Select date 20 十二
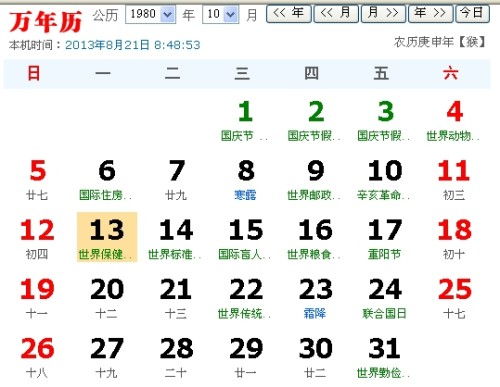Image resolution: width=500 pixels, height=387 pixels. point(107,299)
